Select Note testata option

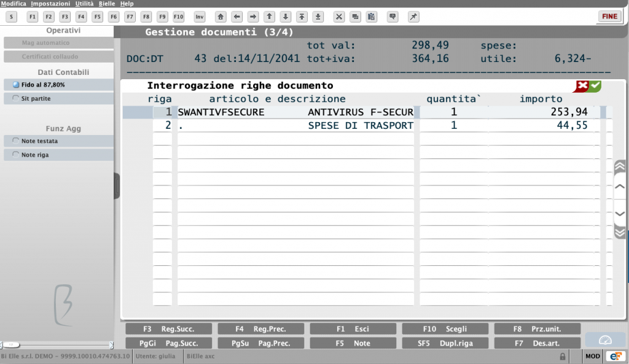point(58,141)
